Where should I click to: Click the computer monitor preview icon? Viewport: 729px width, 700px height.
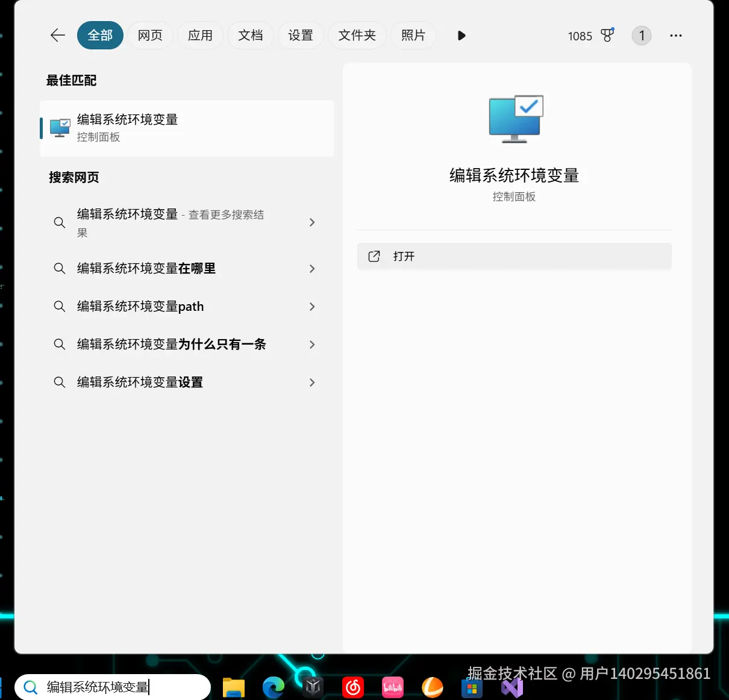515,118
